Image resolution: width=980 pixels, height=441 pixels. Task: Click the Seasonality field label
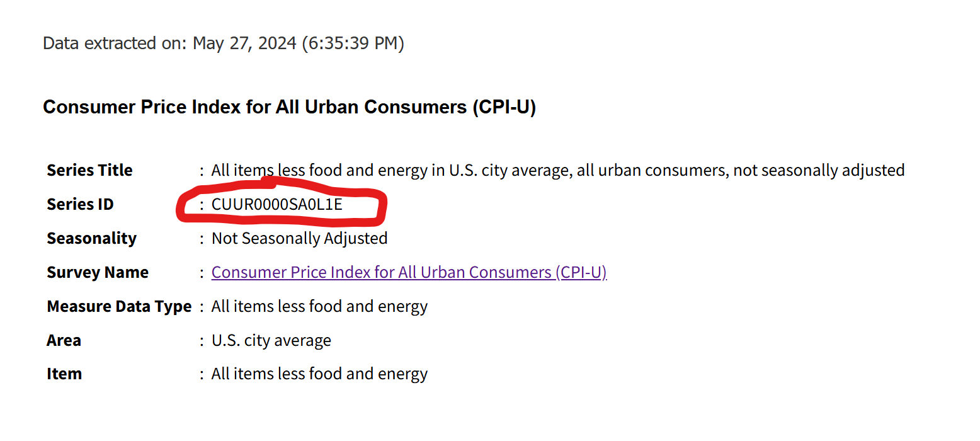(x=91, y=238)
